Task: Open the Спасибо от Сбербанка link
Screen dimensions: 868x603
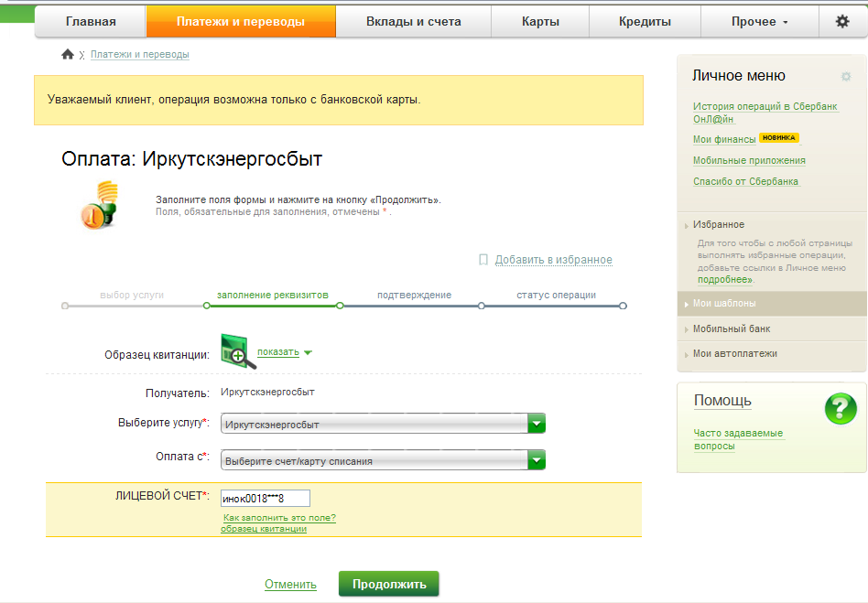Action: tap(745, 181)
